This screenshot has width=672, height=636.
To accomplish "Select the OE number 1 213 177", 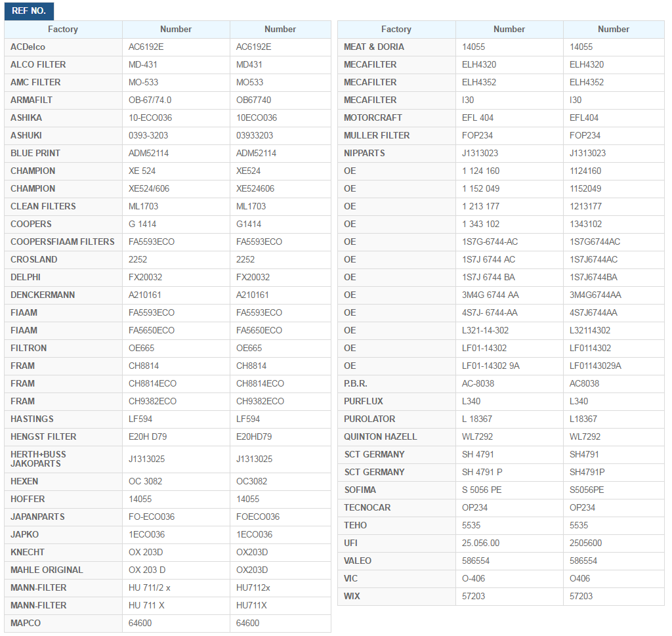I will click(x=481, y=207).
